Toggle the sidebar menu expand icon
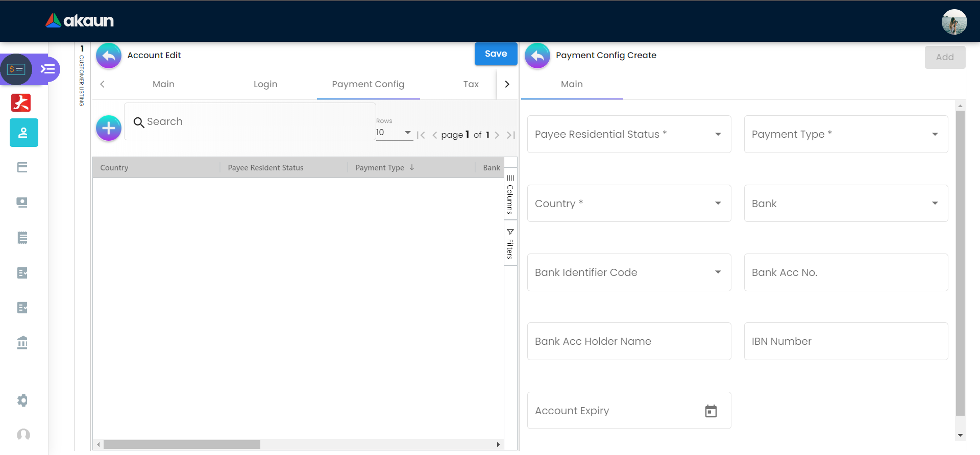The height and width of the screenshot is (455, 980). point(48,69)
